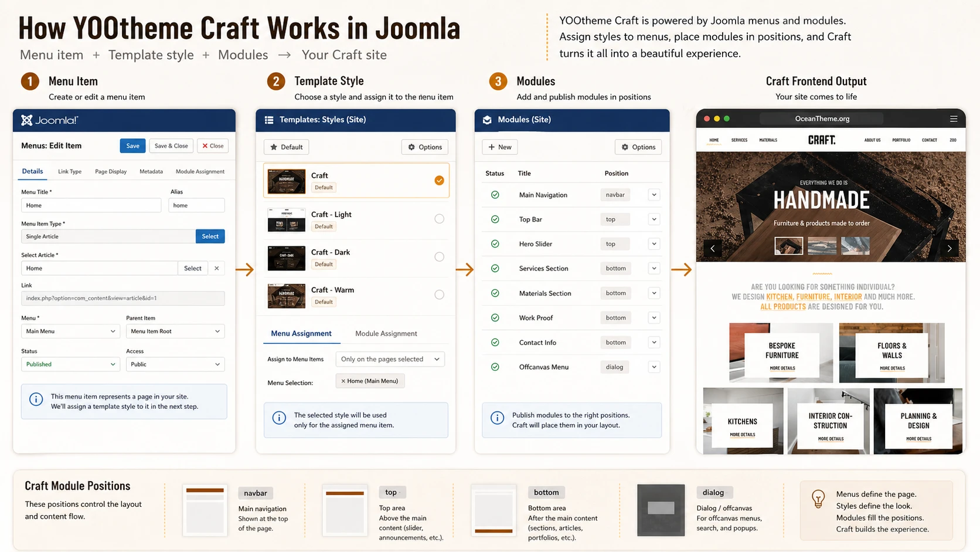Expand the Top Bar row dropdown

click(654, 219)
